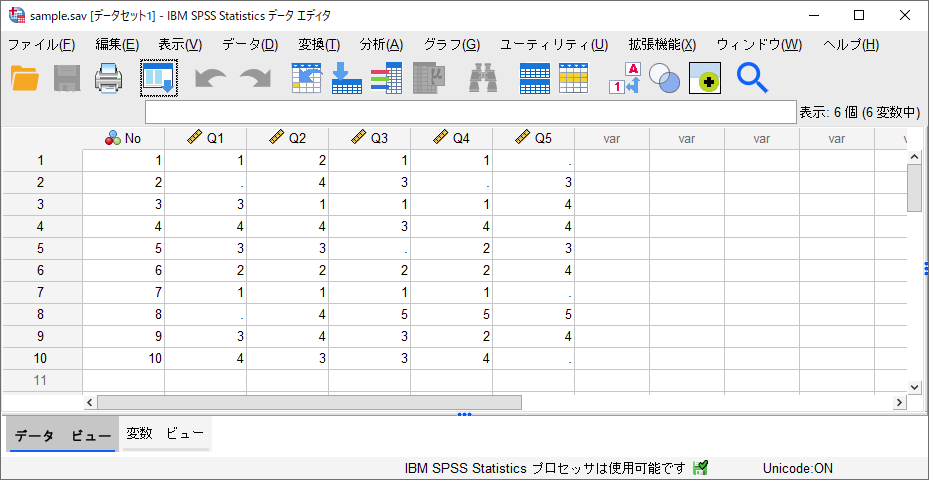Click the Open data document folder icon

point(25,78)
